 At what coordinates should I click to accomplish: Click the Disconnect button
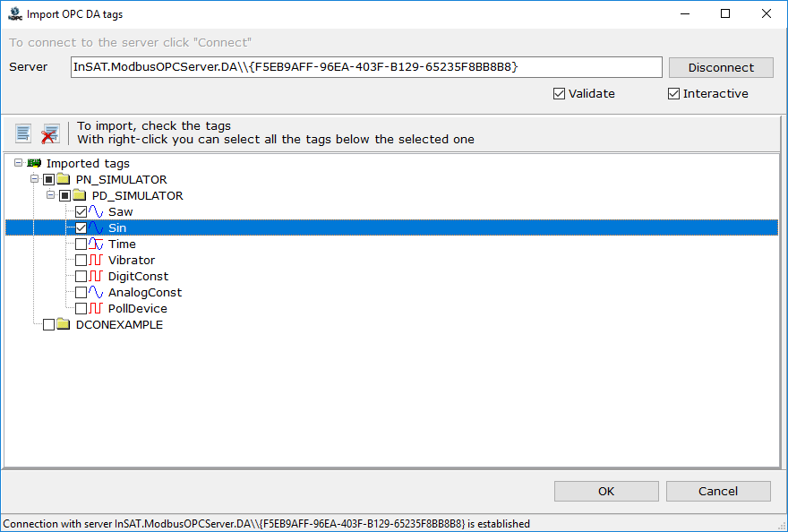click(721, 67)
